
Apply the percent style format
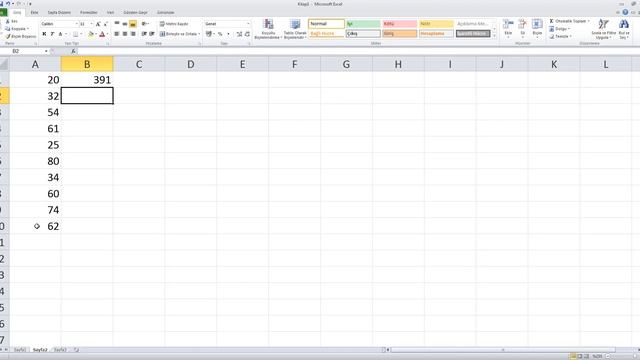point(220,34)
